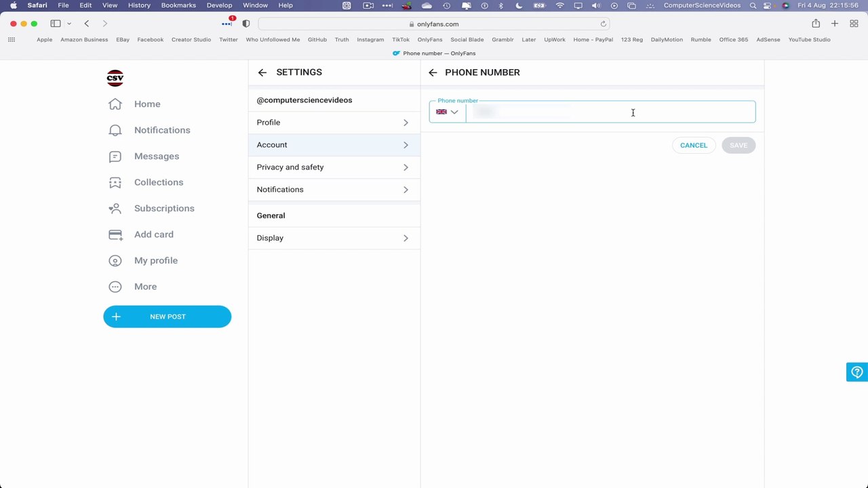Viewport: 868px width, 488px height.
Task: Open the Messages icon in the sidebar
Action: [x=115, y=157]
